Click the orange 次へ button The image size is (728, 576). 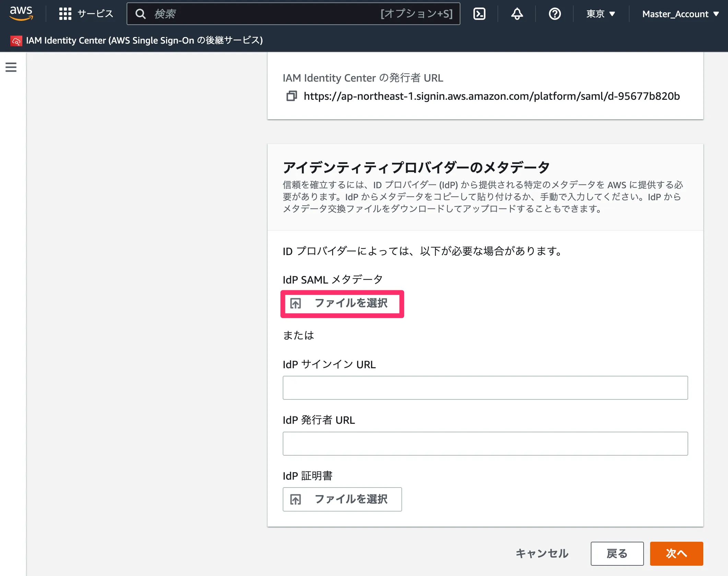[x=676, y=553]
